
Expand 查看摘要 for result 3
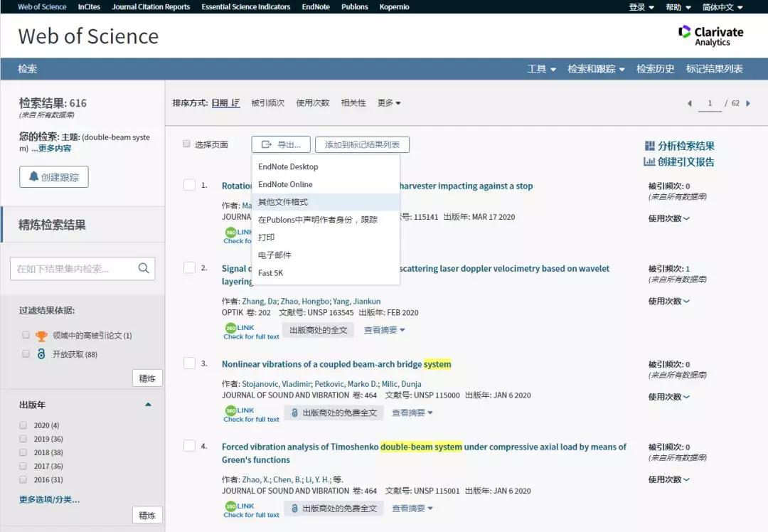pyautogui.click(x=412, y=413)
